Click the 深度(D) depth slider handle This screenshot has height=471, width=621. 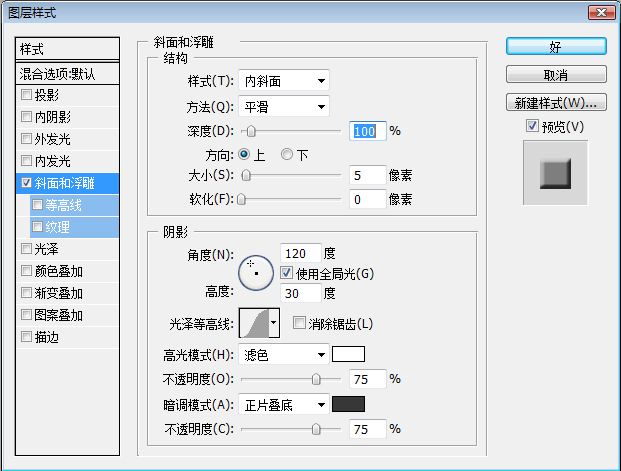251,131
